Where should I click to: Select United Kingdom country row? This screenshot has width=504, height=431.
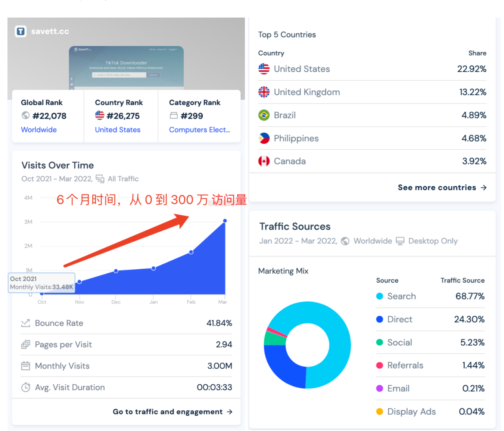(372, 92)
